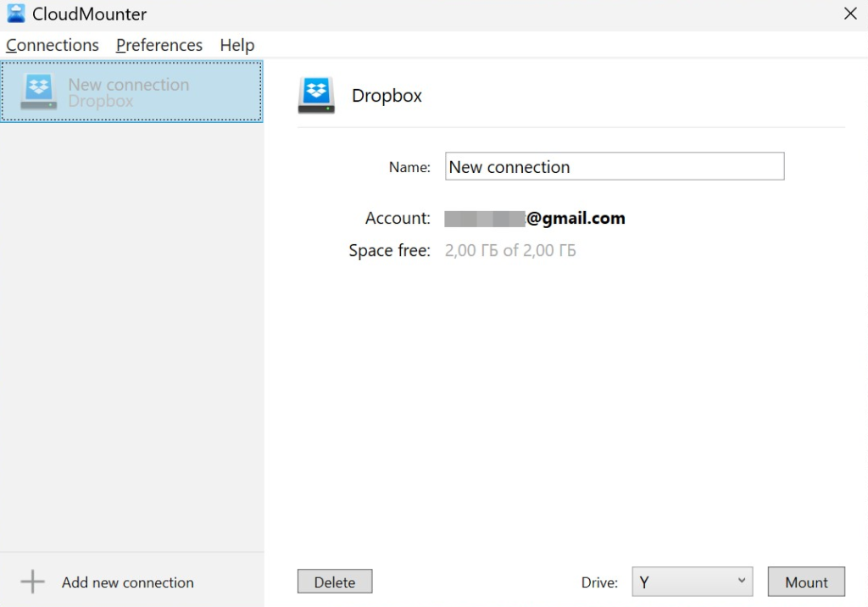The image size is (868, 607).
Task: Click the large Dropbox icon in details header
Action: click(316, 95)
